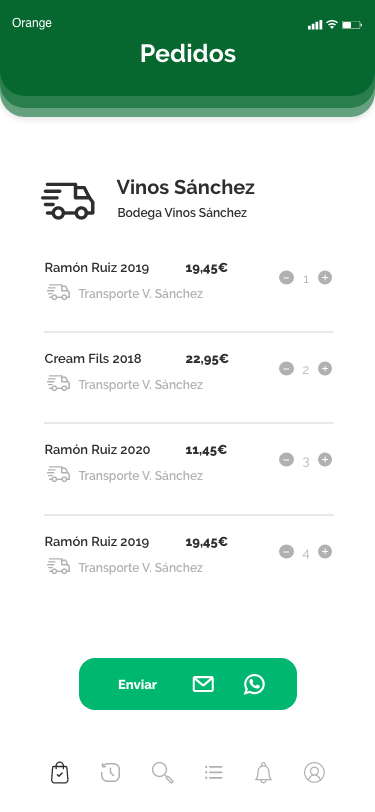Open notifications bell icon
375x812 pixels.
(264, 773)
